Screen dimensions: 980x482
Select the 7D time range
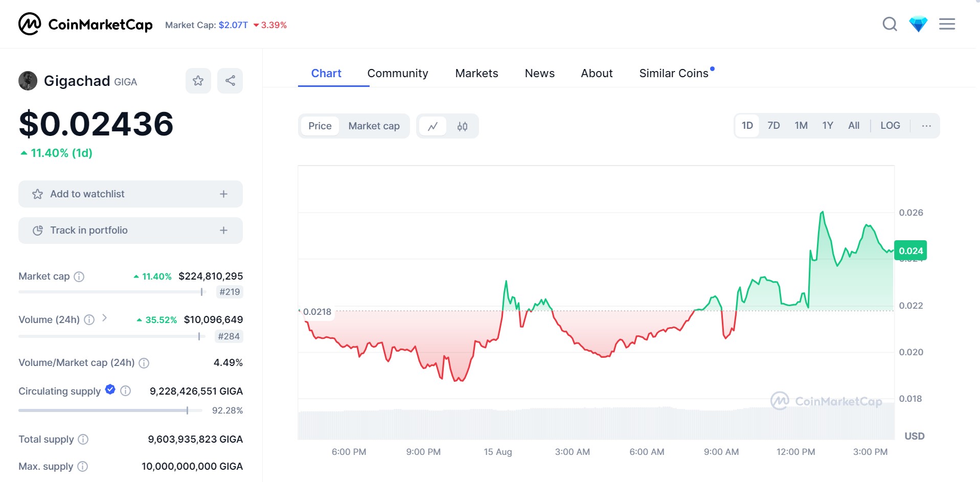pyautogui.click(x=773, y=126)
